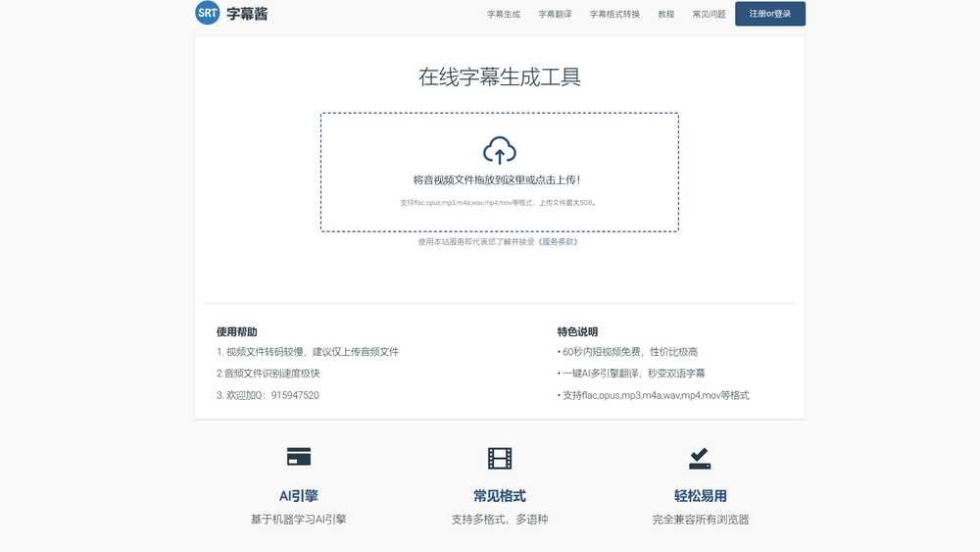980x552 pixels.
Task: Click the line 视频文件转码较慢，建议仅上传音频文件
Action: [x=308, y=352]
